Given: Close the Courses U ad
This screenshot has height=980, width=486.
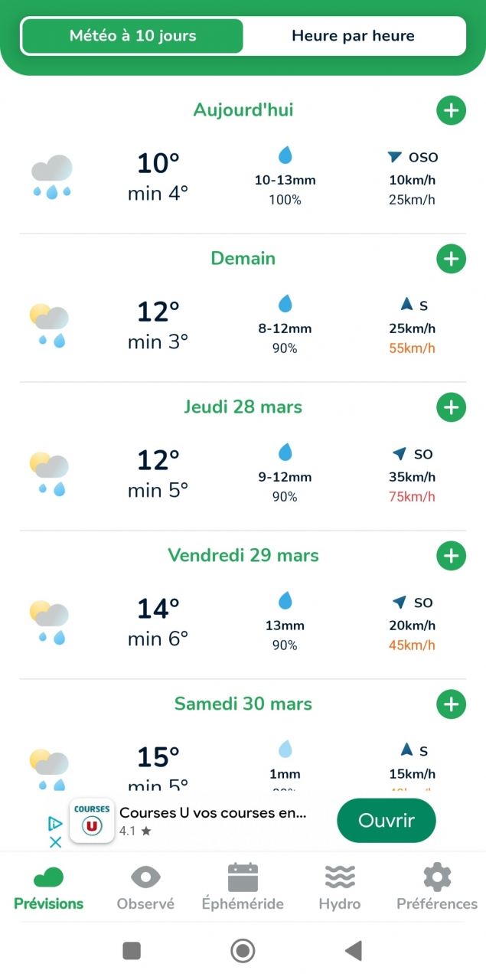Looking at the screenshot, I should pos(55,842).
